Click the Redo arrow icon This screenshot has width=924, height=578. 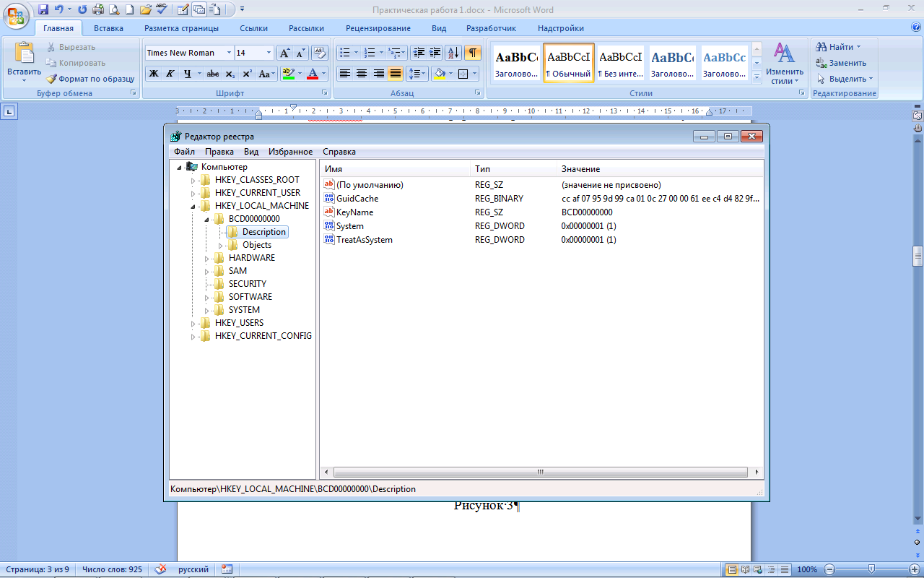point(81,9)
